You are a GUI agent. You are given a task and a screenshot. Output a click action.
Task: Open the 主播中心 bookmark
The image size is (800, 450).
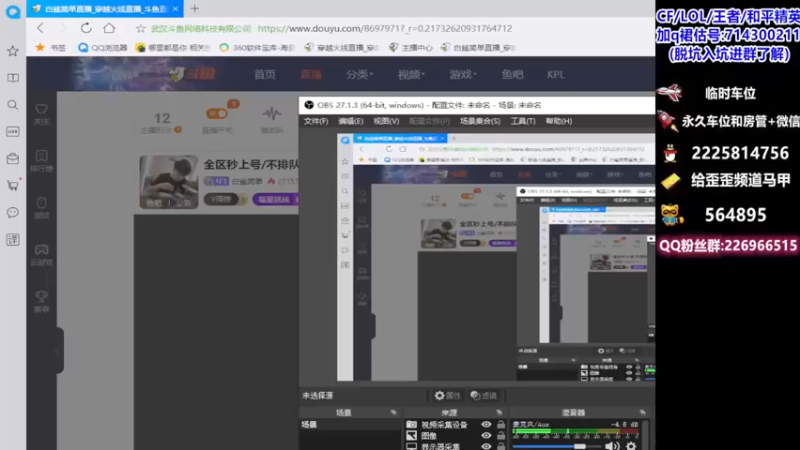(x=411, y=47)
